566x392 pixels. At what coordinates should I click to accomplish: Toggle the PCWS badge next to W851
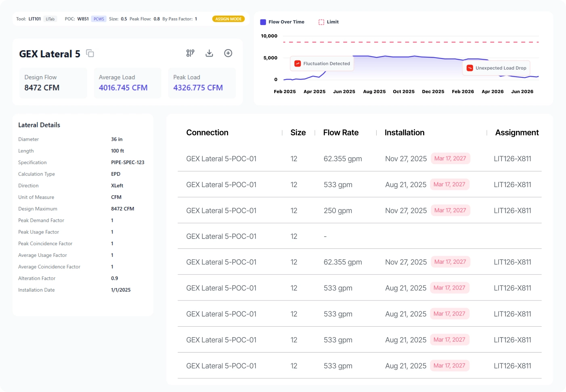coord(99,19)
